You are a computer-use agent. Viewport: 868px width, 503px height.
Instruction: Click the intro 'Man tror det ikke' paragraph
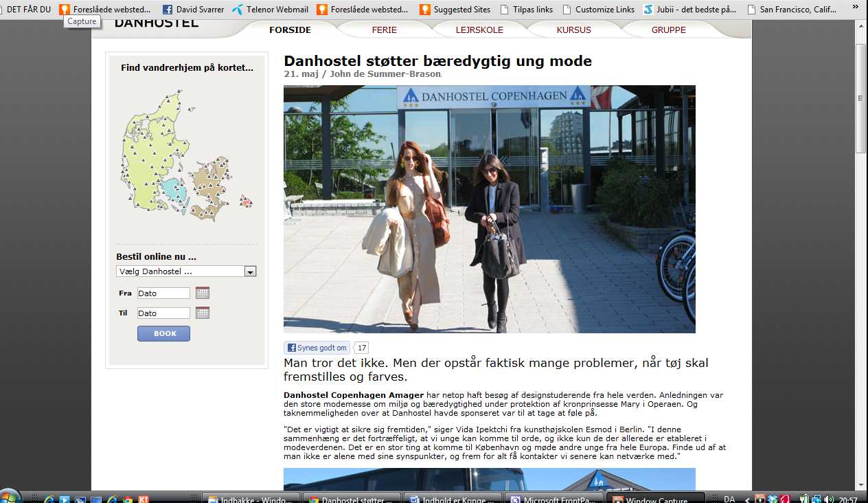(x=496, y=370)
